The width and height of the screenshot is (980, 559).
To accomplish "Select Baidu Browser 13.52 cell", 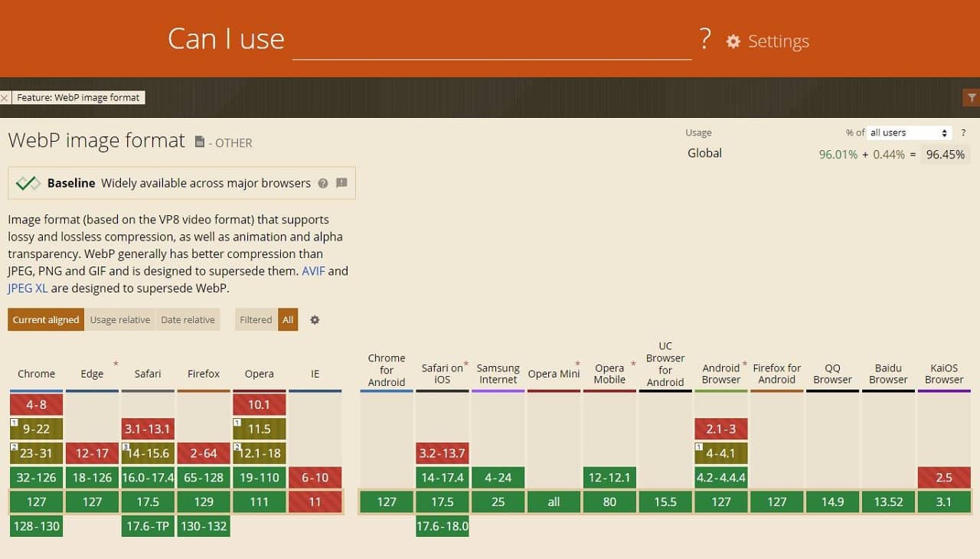I will 888,502.
